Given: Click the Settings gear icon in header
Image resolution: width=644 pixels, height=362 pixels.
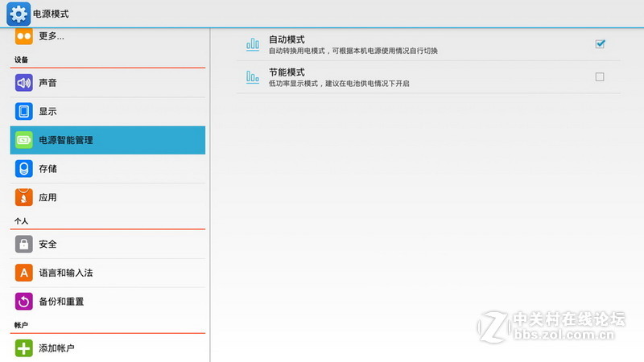Looking at the screenshot, I should click(x=19, y=14).
